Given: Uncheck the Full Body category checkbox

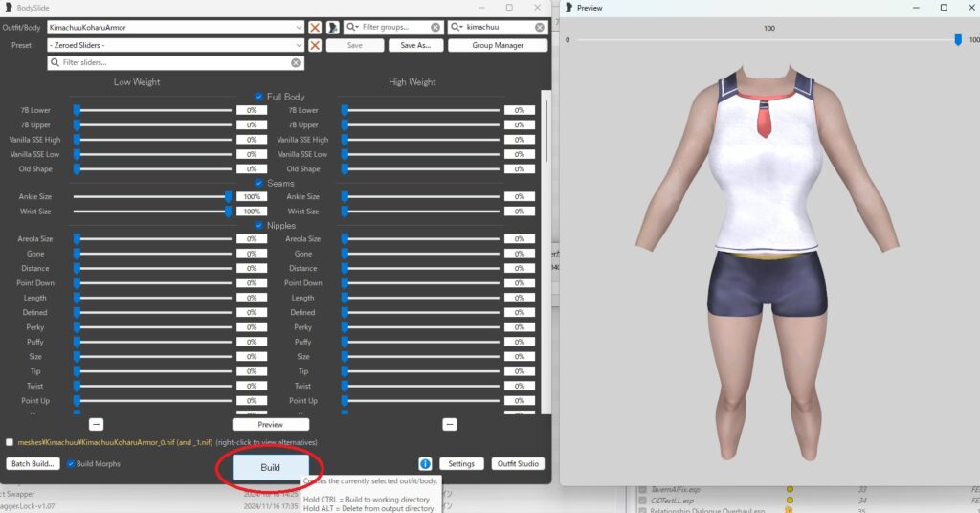Looking at the screenshot, I should 259,97.
